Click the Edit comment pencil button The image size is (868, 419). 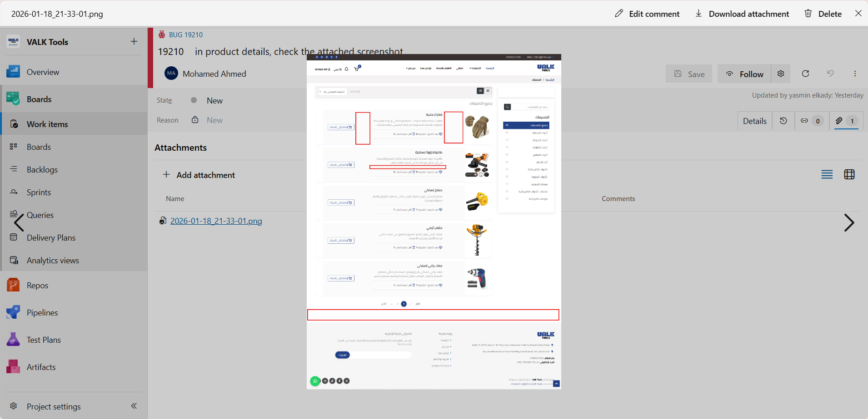coord(647,14)
